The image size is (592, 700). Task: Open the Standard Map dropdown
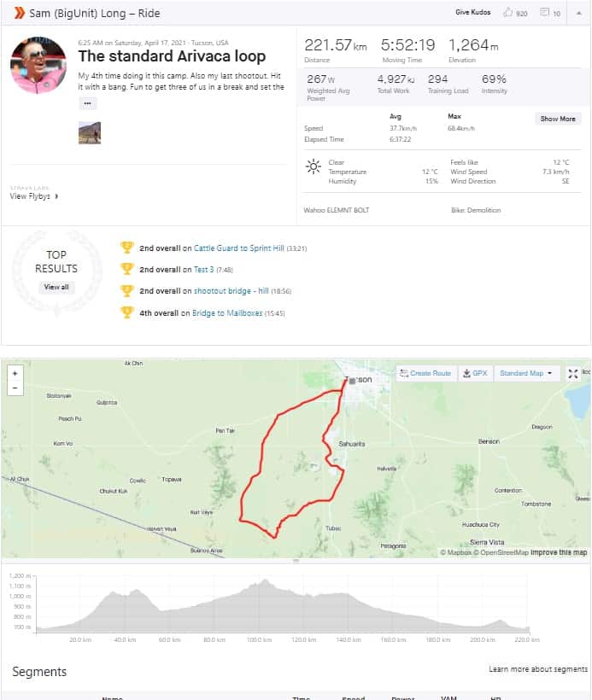click(526, 373)
